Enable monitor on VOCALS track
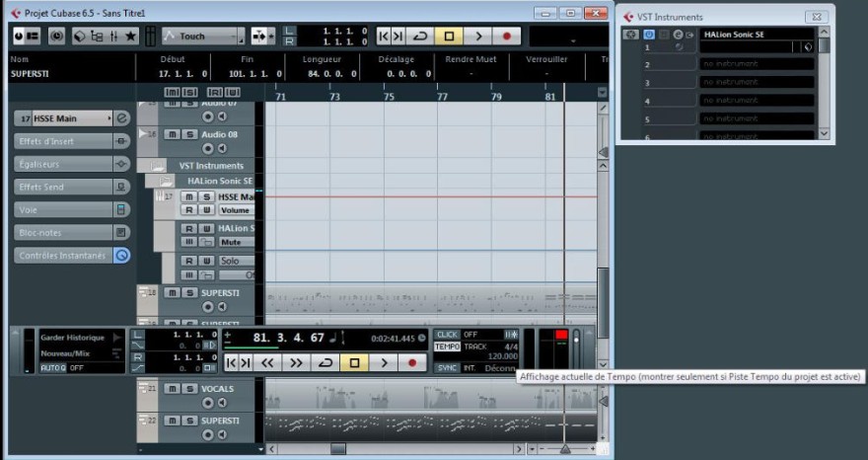Screen dimensions: 868x460 coord(222,403)
